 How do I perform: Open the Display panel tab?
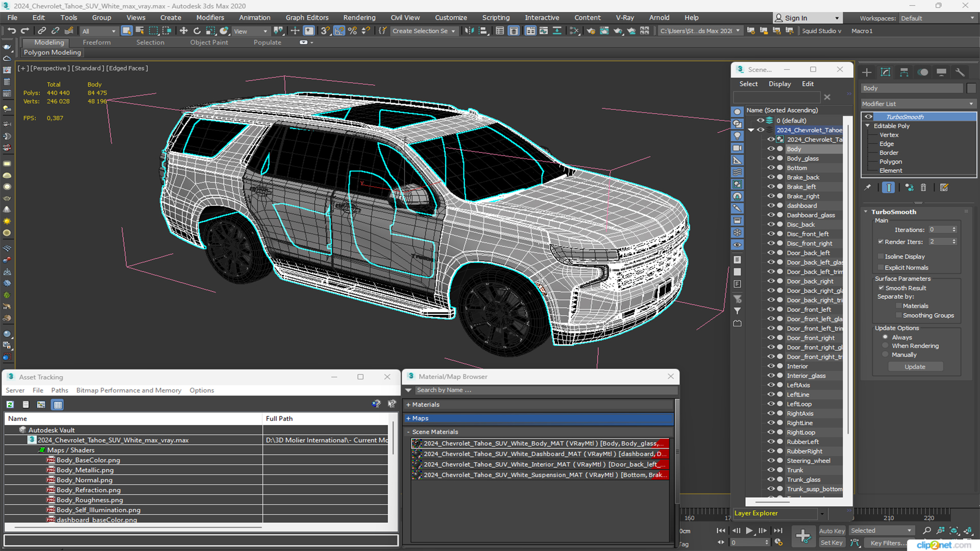[941, 72]
